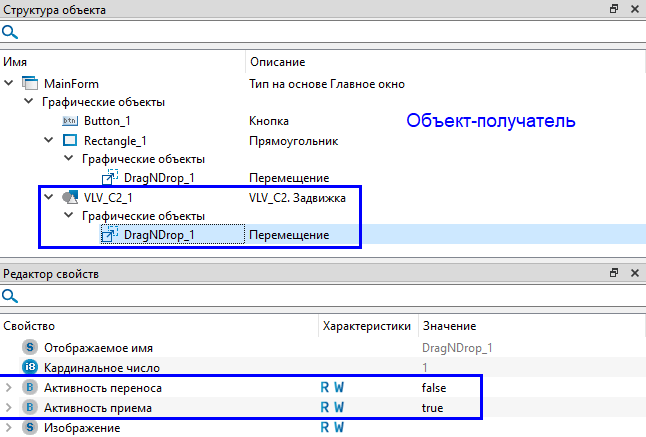
Task: Collapse the VLV_C2_1 tree node
Action: click(x=48, y=197)
